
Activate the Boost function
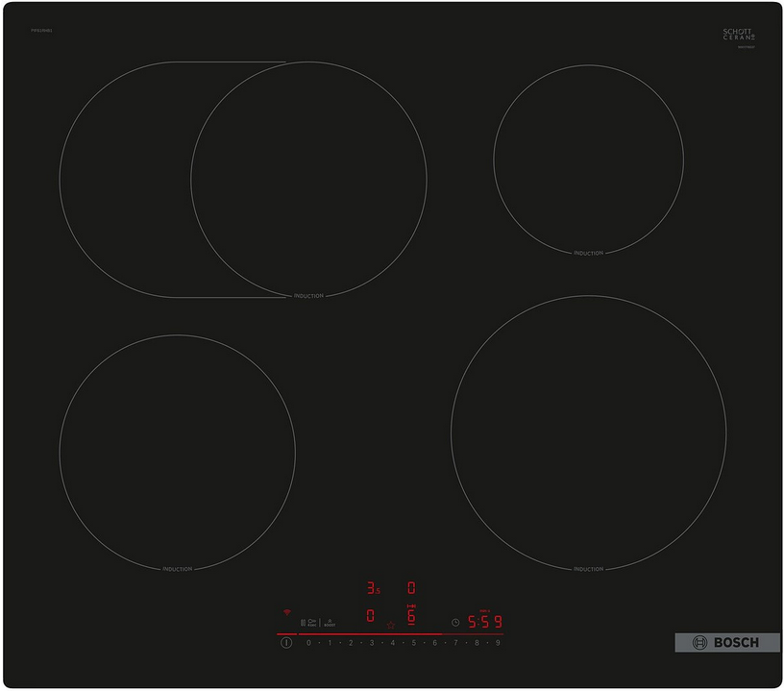[329, 623]
